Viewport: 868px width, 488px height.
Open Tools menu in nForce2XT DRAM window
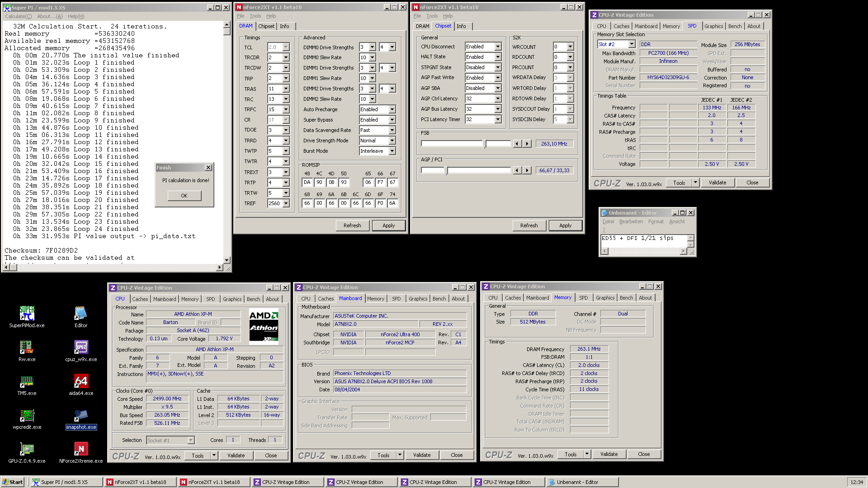[255, 16]
